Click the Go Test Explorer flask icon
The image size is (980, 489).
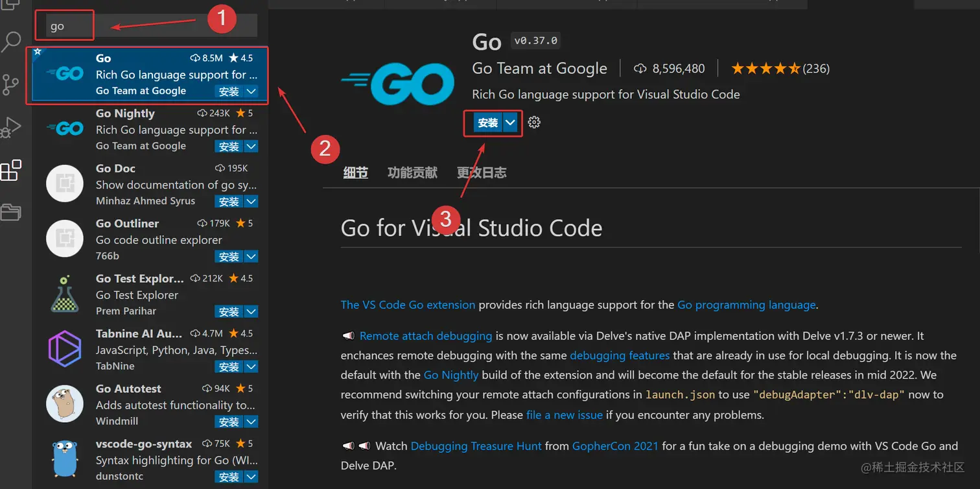(x=65, y=294)
